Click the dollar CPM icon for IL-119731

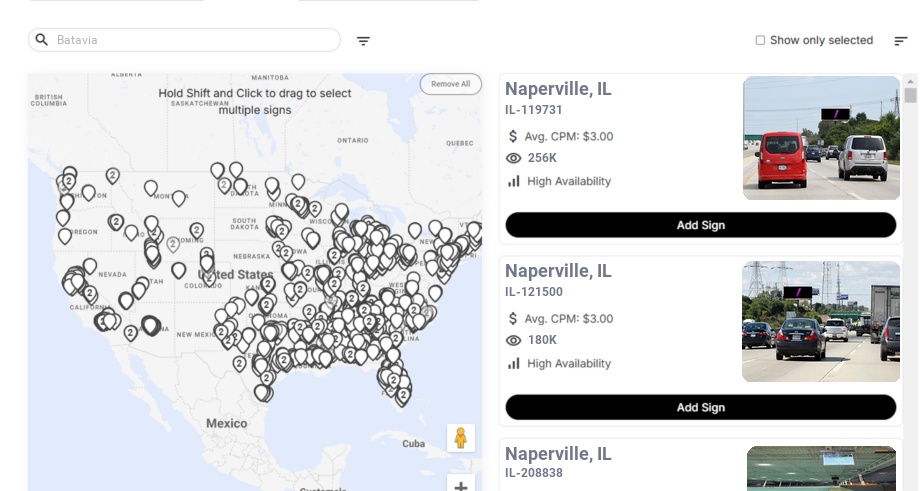513,136
